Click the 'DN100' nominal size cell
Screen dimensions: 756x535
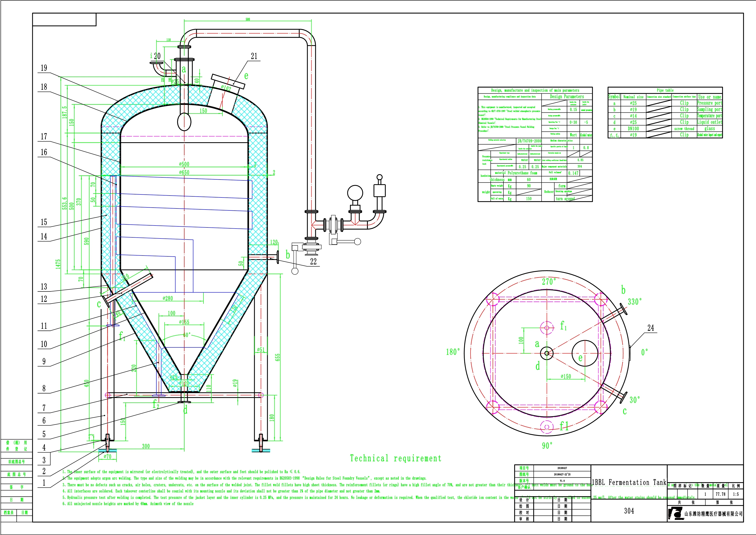coord(633,128)
